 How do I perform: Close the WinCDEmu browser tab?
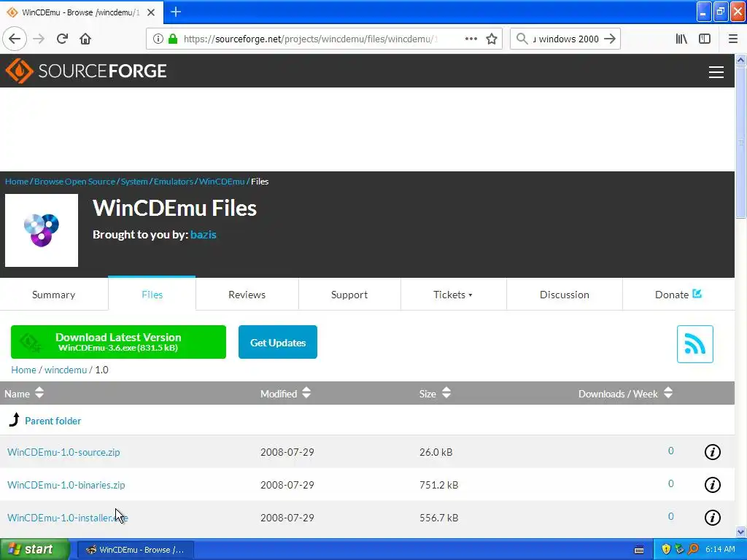(x=151, y=12)
